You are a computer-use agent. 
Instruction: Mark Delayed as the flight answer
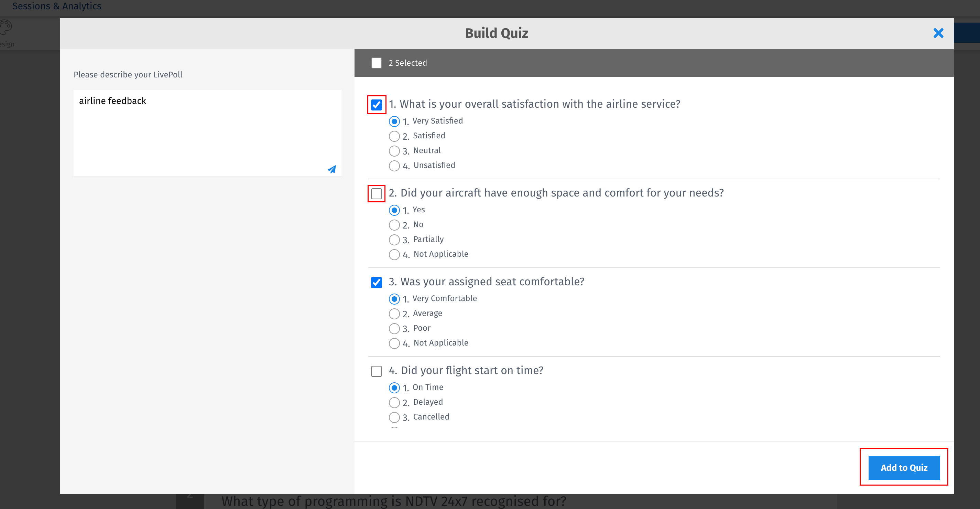coord(394,402)
